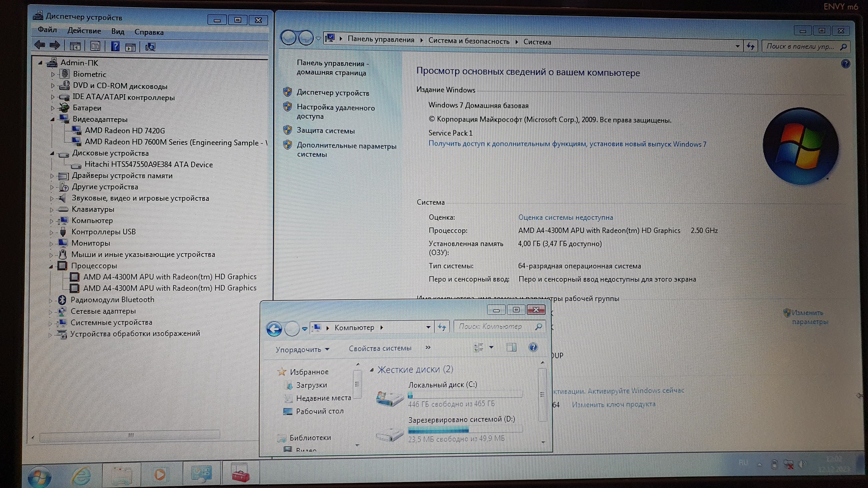Open the Local Disk (C:) drive icon
The height and width of the screenshot is (488, 868).
pyautogui.click(x=389, y=398)
